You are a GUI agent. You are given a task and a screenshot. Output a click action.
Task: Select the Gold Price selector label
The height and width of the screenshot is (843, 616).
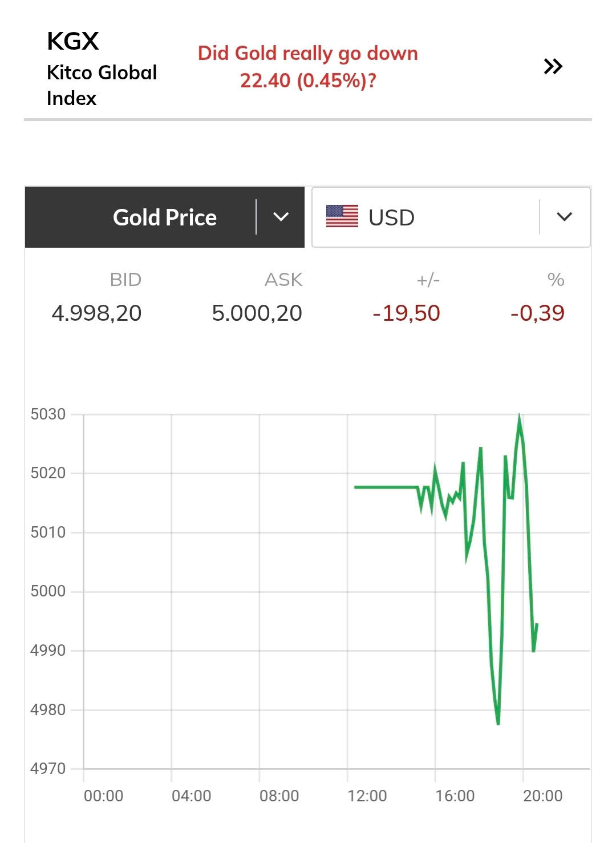pyautogui.click(x=165, y=217)
